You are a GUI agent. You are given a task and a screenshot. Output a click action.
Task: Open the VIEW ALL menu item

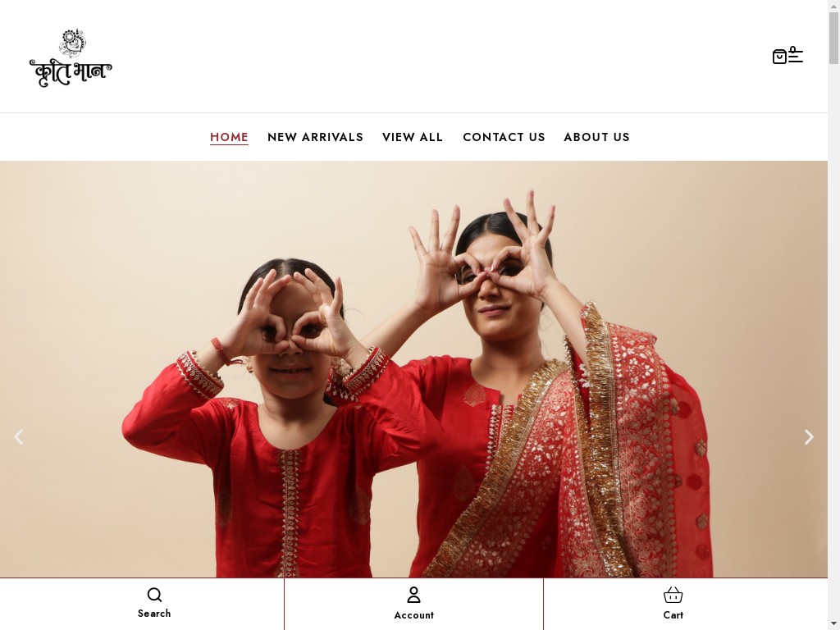[413, 137]
